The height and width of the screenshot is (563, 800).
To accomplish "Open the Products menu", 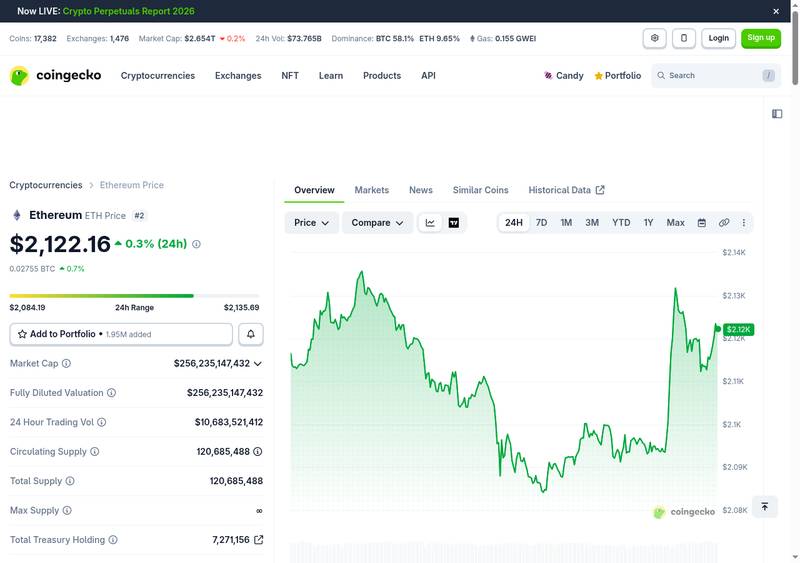I will tap(382, 76).
